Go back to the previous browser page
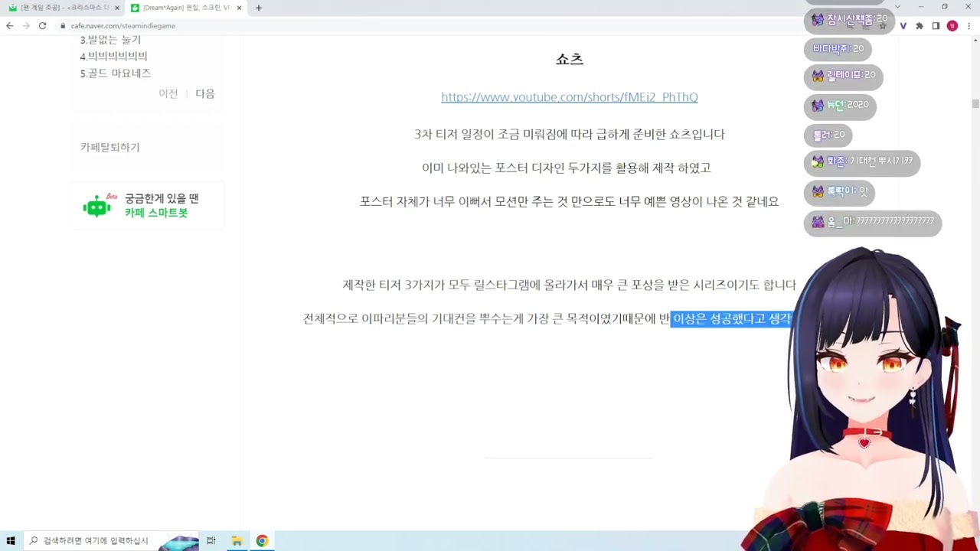980x551 pixels. [9, 25]
